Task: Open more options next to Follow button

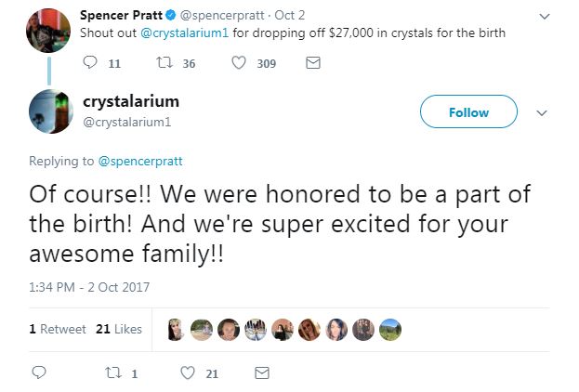Action: [x=542, y=112]
